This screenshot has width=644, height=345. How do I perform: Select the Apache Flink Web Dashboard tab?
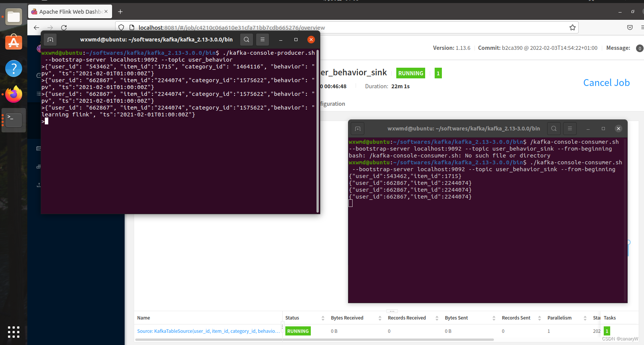pyautogui.click(x=70, y=12)
